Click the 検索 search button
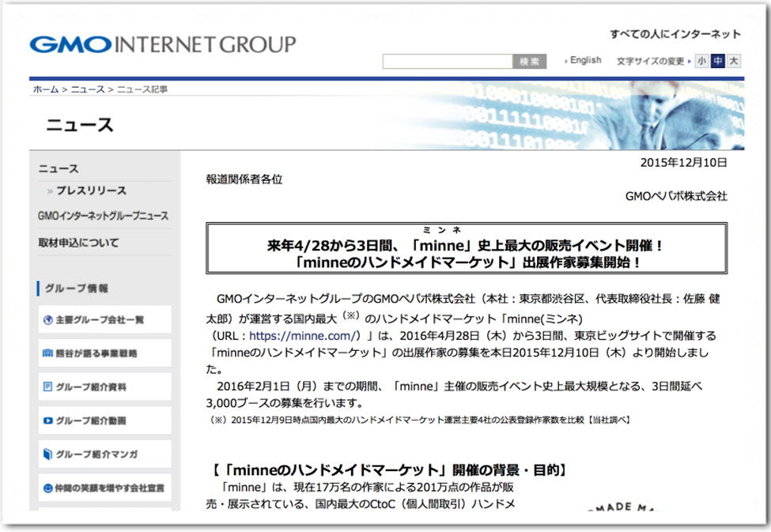Screen dimensions: 771x532 coord(530,62)
